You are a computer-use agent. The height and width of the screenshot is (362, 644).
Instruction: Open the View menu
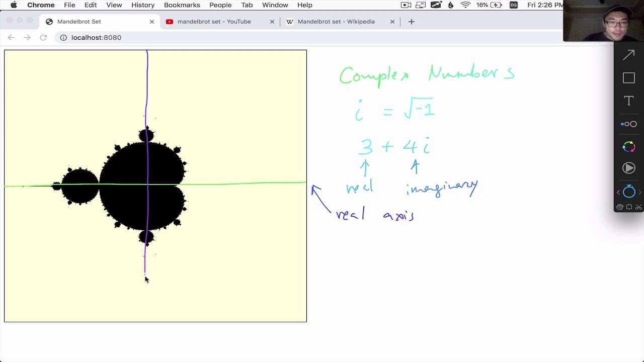(114, 5)
